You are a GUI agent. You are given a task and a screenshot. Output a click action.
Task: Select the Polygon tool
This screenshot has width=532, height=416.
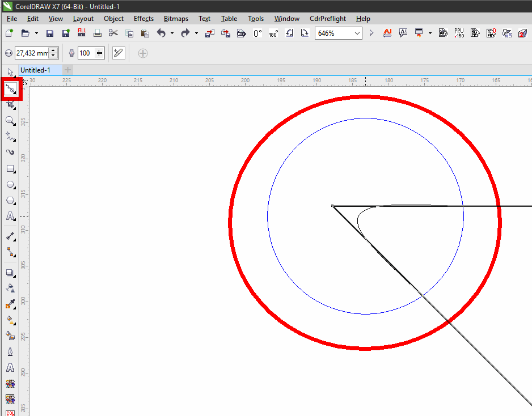coord(10,201)
